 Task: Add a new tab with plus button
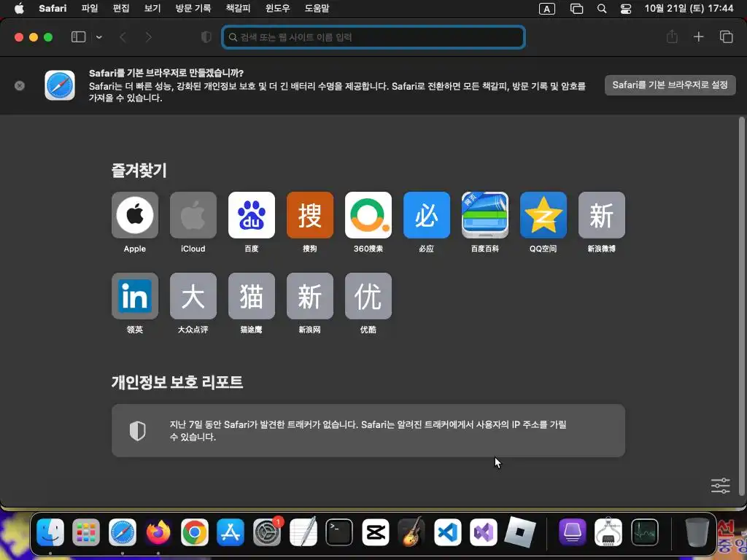click(x=698, y=36)
